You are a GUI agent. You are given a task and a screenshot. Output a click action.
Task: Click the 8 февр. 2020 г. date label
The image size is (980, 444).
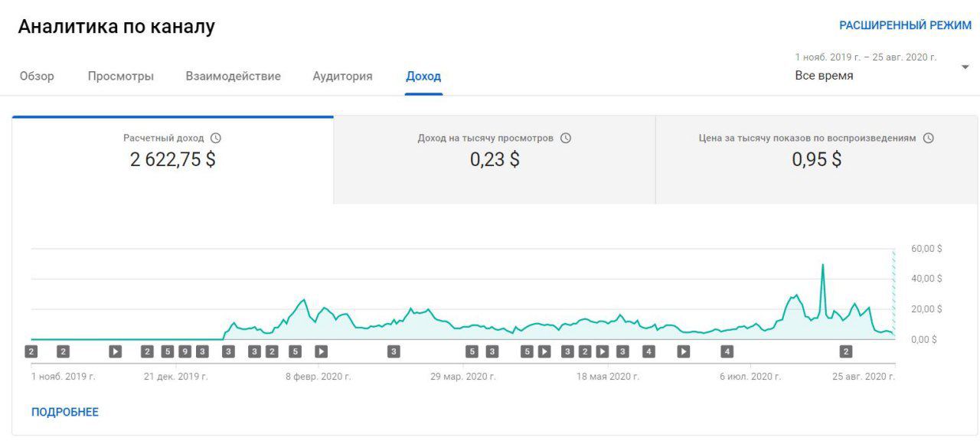318,377
